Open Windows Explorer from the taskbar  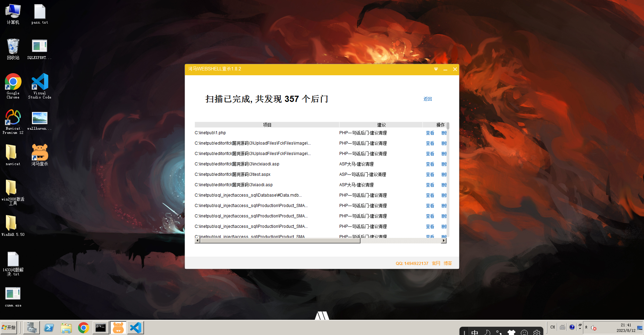tap(66, 327)
